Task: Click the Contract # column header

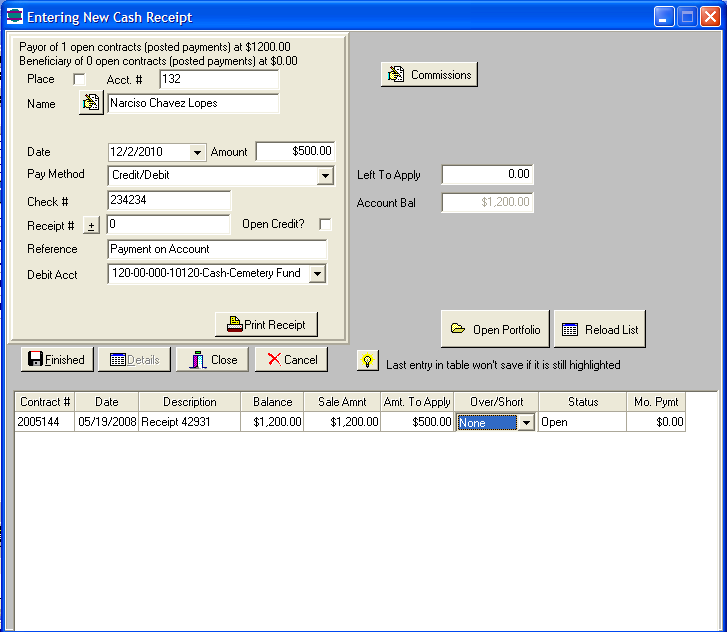Action: (44, 402)
